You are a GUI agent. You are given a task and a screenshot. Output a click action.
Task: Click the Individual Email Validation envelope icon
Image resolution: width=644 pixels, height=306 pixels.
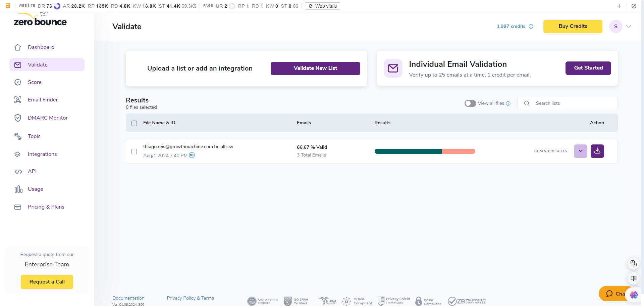(x=393, y=68)
